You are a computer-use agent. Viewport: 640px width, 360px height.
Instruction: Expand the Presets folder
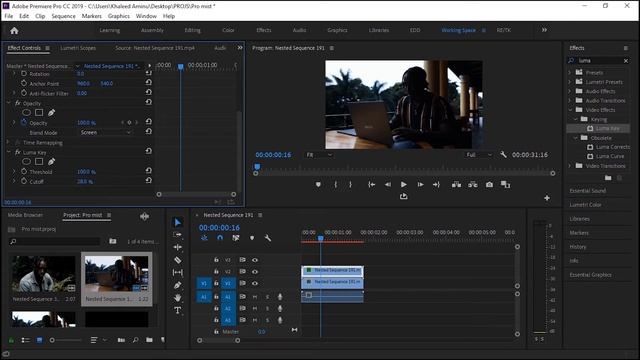[x=570, y=73]
